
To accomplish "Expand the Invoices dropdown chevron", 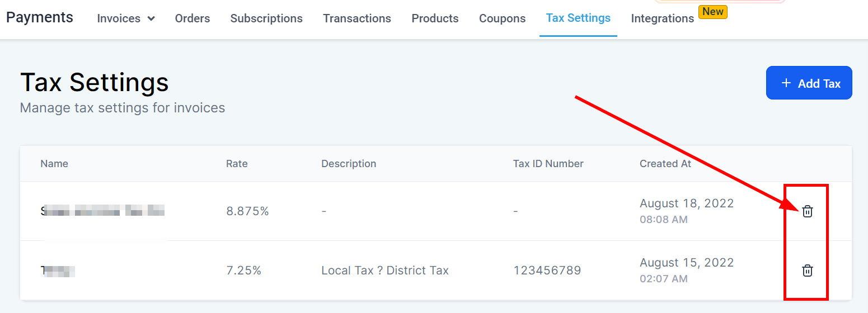I will [151, 18].
